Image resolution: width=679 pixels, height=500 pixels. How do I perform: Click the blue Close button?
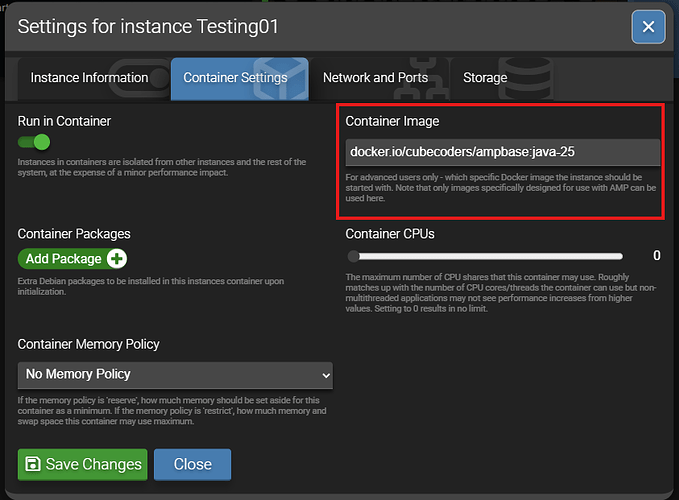coord(192,464)
